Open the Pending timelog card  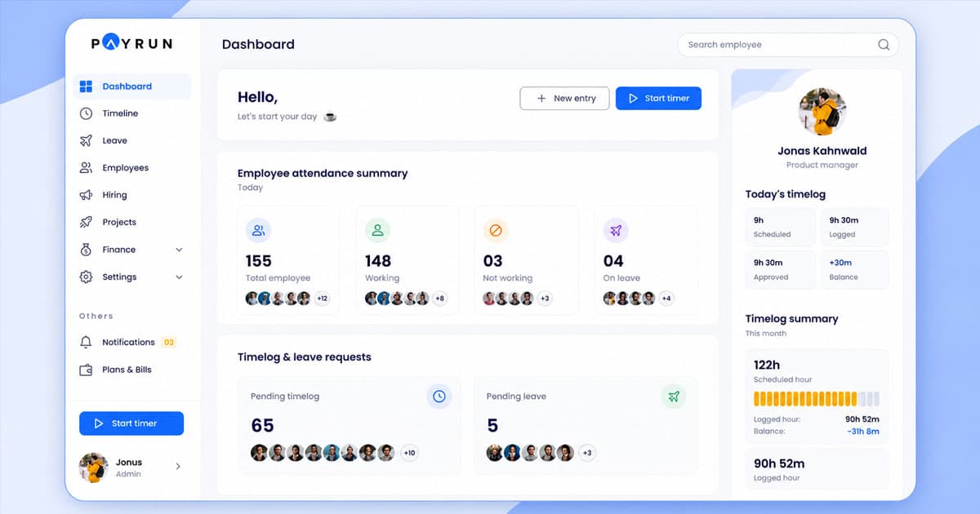pos(349,425)
